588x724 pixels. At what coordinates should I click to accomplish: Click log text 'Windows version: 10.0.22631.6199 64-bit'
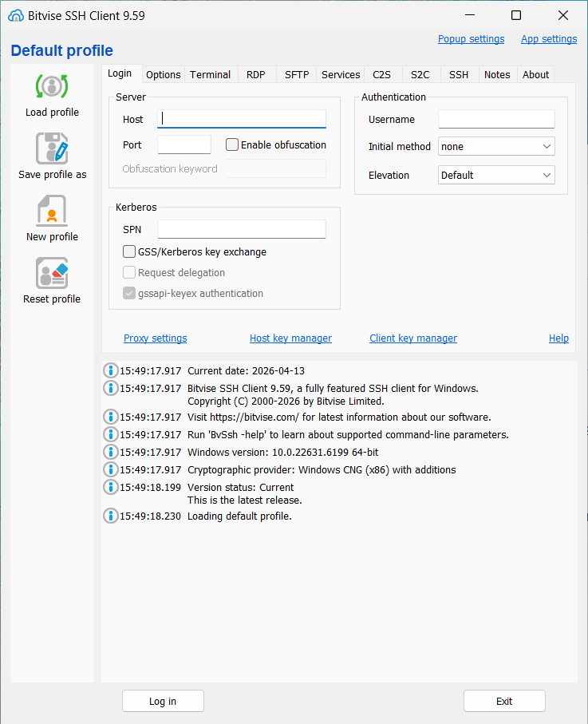click(283, 452)
